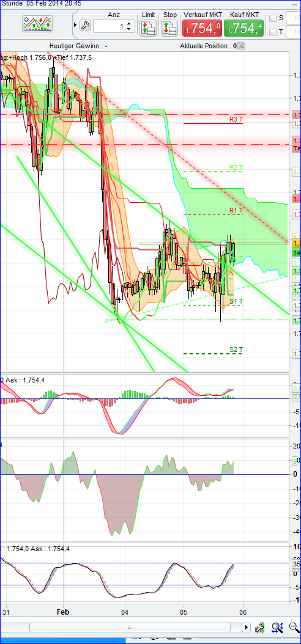301x644 pixels.
Task: Select the S2 T support line label
Action: click(x=236, y=350)
